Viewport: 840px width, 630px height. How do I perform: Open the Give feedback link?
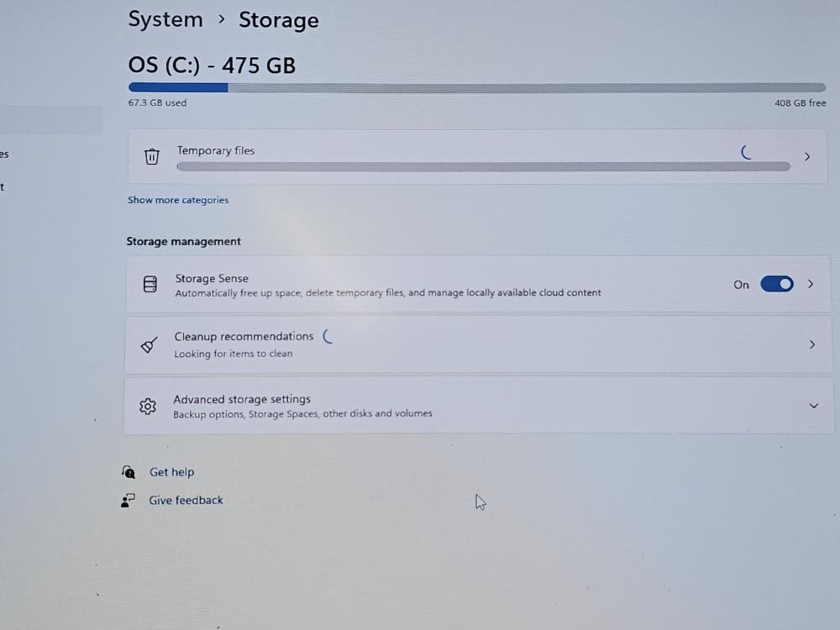(x=186, y=500)
